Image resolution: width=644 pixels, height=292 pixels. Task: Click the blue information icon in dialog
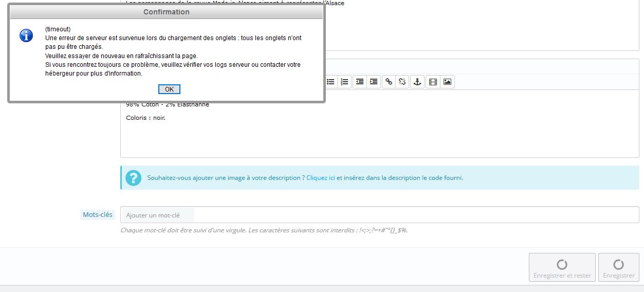26,35
